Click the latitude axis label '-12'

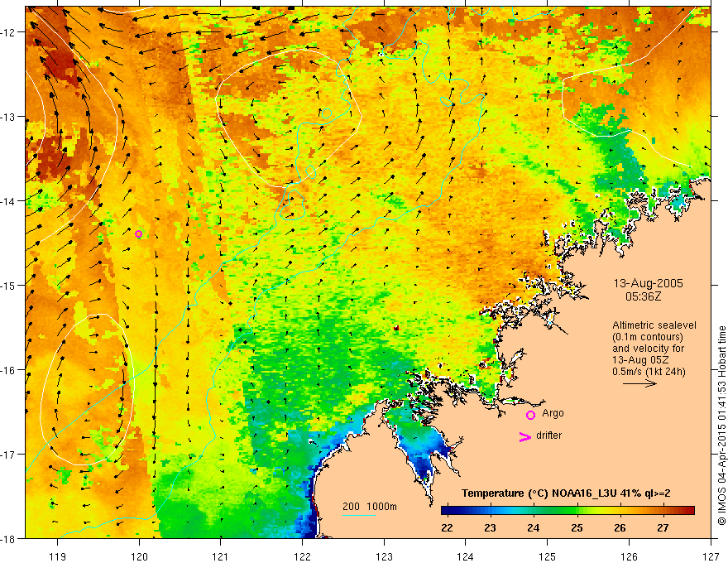8,32
